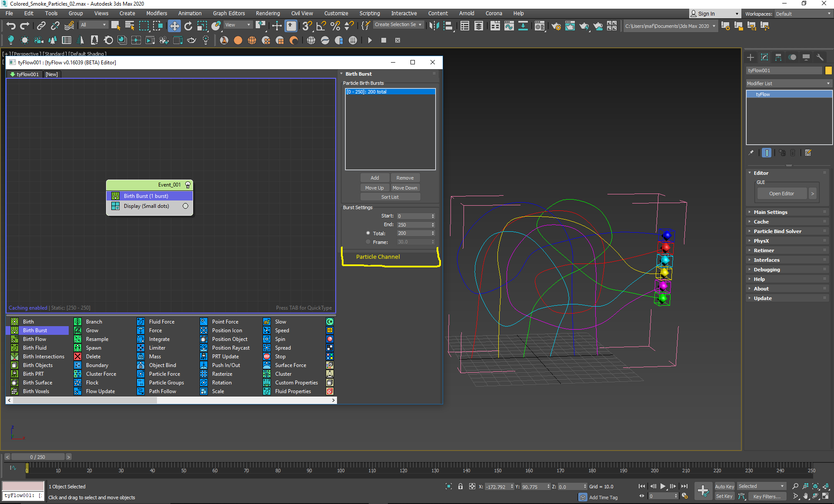Activate the Select and Move tool
The width and height of the screenshot is (834, 504).
pyautogui.click(x=174, y=26)
